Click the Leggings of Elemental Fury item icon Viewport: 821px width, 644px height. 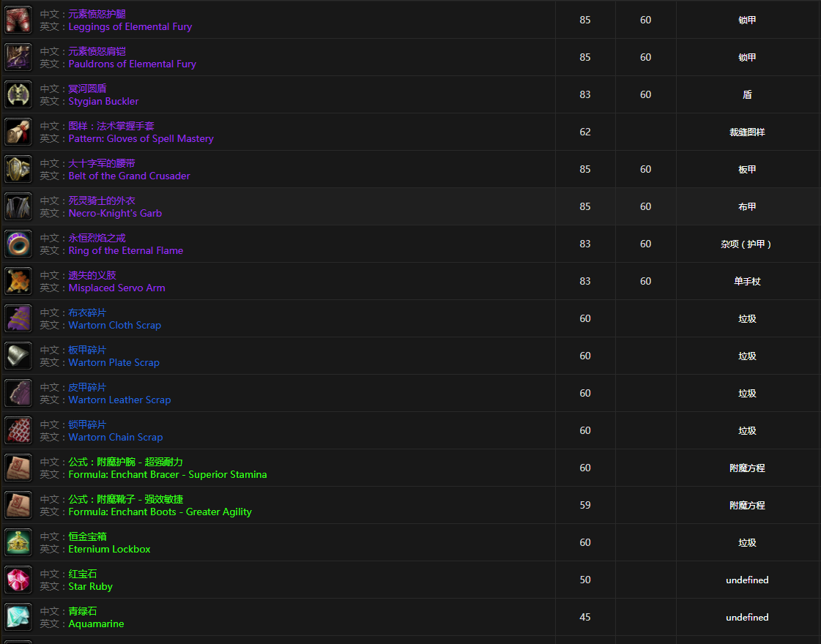point(18,20)
